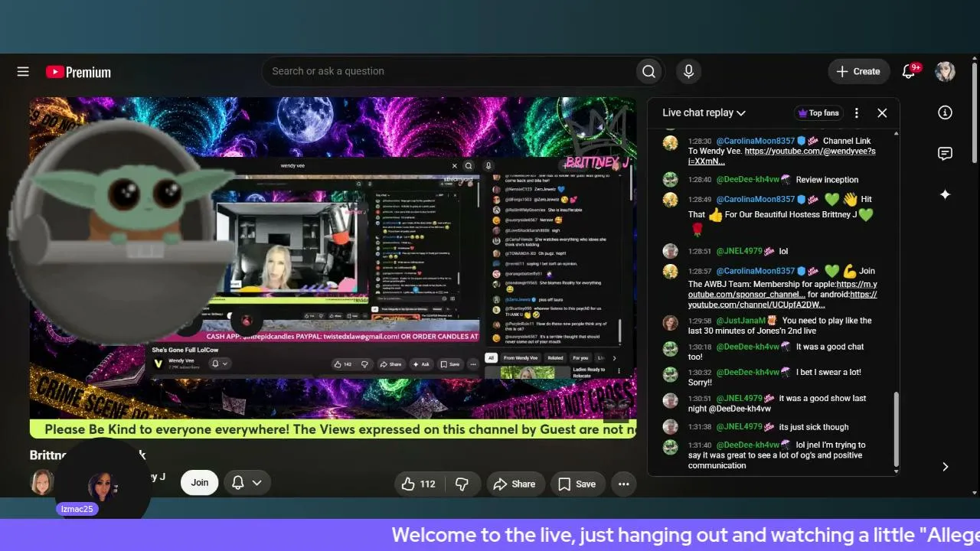
Task: Focus the 'Search or ask a question' field
Action: (x=449, y=71)
